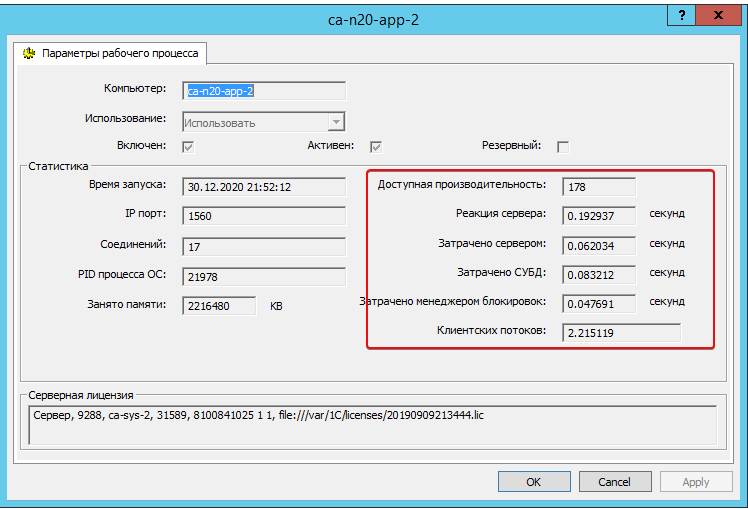Screen dimensions: 748x509
Task: Click секунд next to Затрачено СУБД
Action: pyautogui.click(x=667, y=272)
